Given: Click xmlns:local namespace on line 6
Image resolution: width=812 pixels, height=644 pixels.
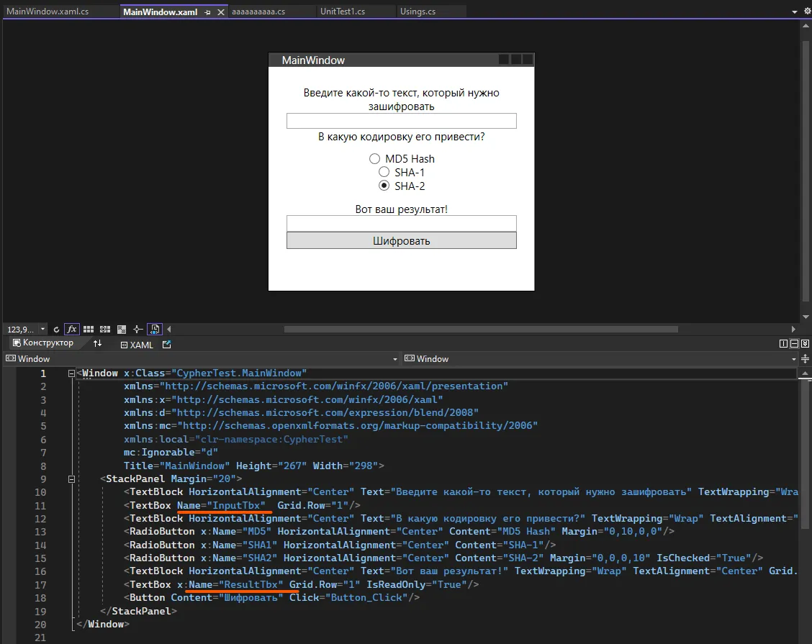Looking at the screenshot, I should pyautogui.click(x=235, y=440).
